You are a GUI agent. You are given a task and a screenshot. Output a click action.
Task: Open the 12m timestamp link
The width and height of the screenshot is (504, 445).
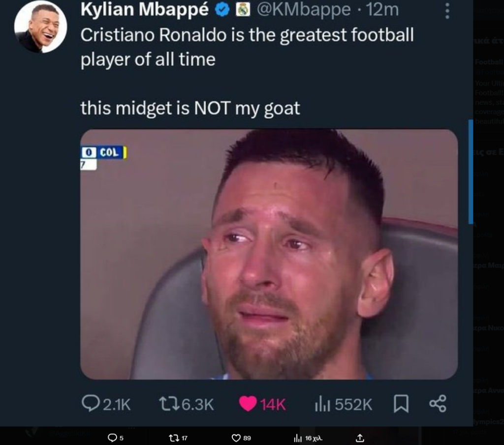(x=382, y=9)
